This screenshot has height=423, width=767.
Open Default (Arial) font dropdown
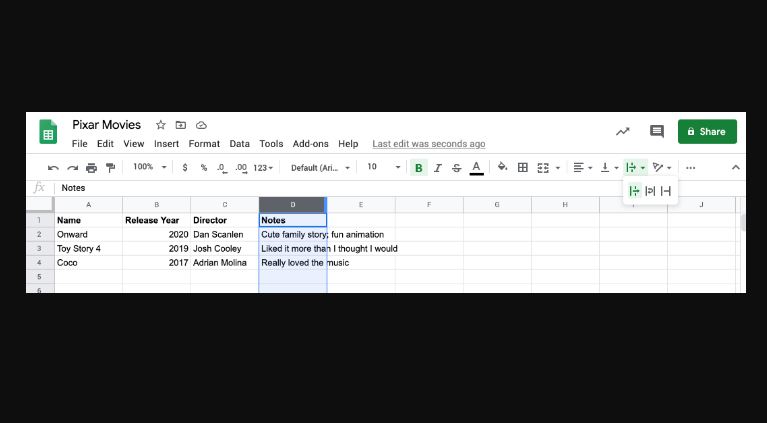point(320,168)
